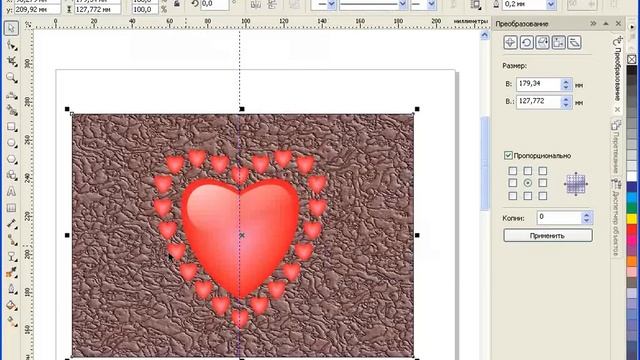
Task: Set anchor point to bottom-center checkbox
Action: 528,196
